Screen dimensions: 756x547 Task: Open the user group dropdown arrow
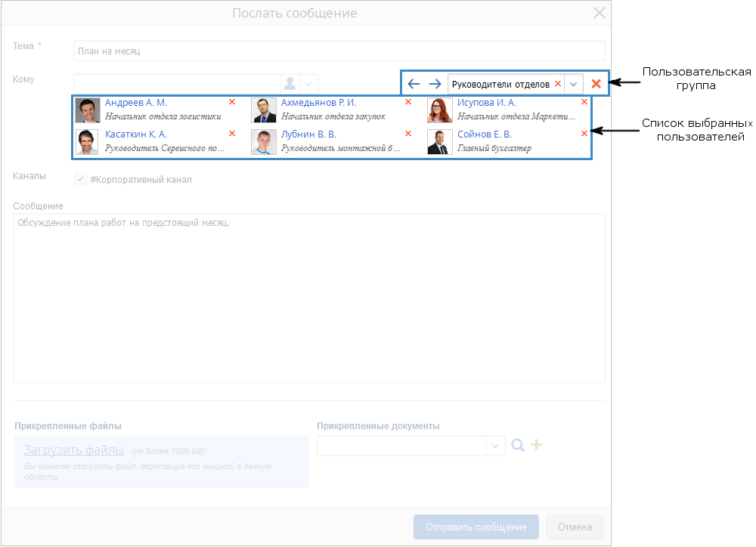click(573, 84)
